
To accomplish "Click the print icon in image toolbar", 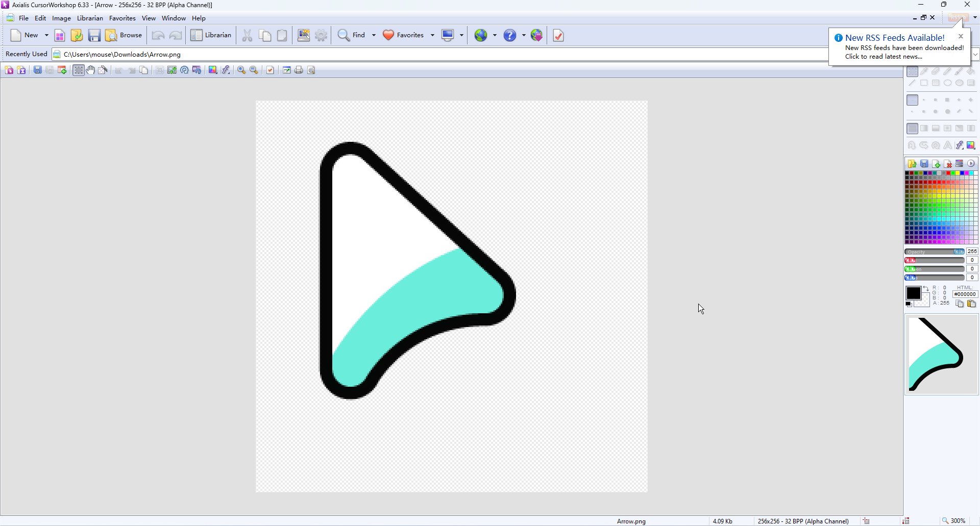I will click(299, 70).
